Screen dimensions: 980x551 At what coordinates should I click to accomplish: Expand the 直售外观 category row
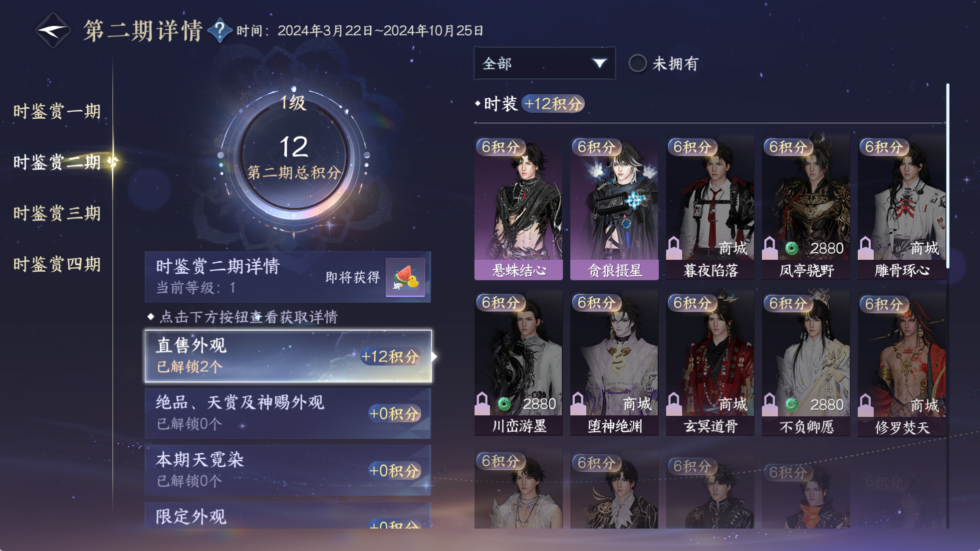pyautogui.click(x=288, y=356)
